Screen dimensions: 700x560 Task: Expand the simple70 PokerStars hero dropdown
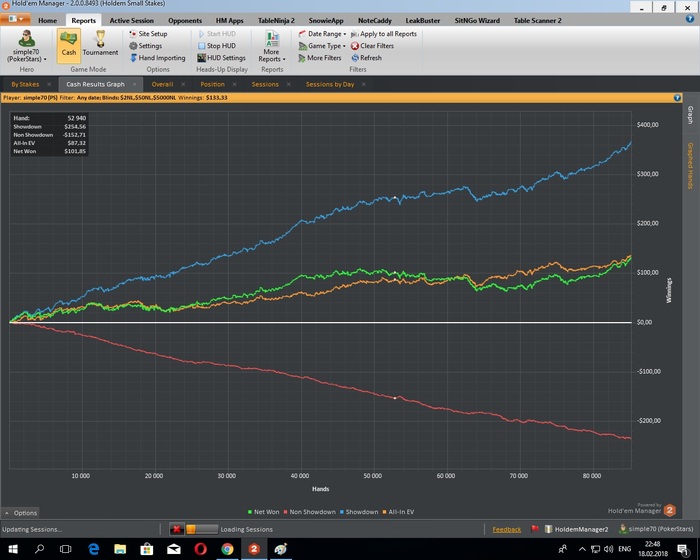pos(26,46)
